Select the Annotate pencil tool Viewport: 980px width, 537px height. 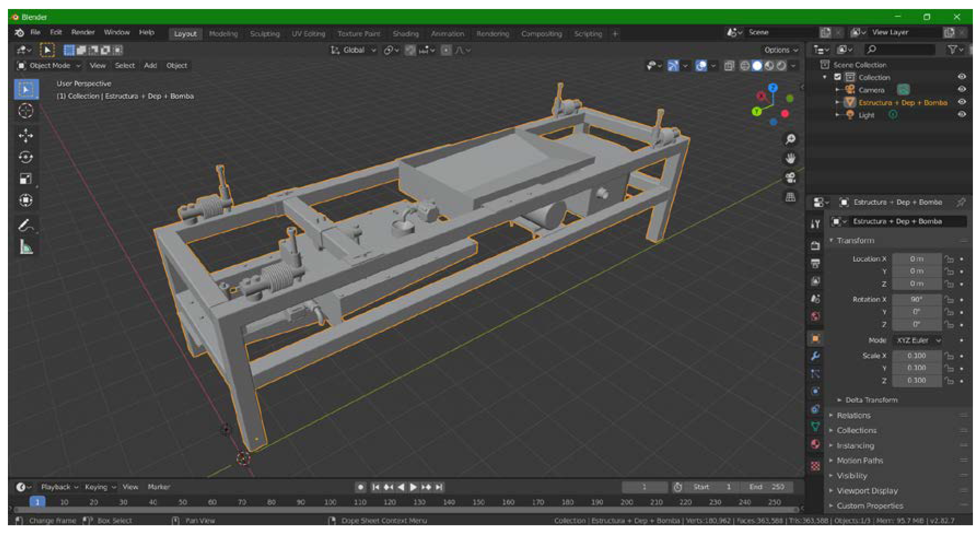[x=26, y=225]
